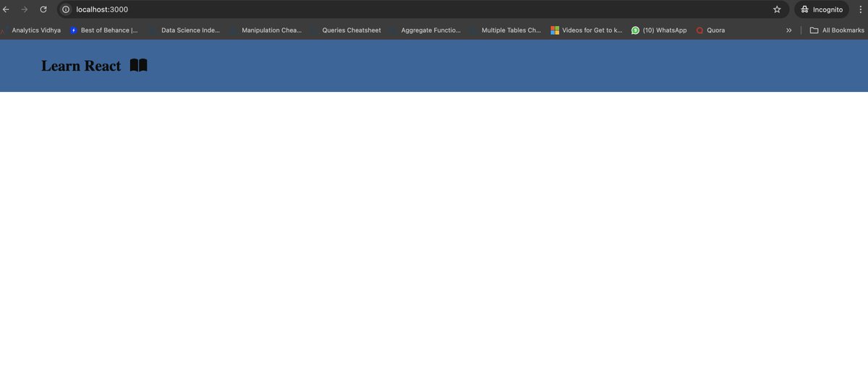868x384 pixels.
Task: Open the Manipulation Chea... bookmark
Action: tap(265, 30)
